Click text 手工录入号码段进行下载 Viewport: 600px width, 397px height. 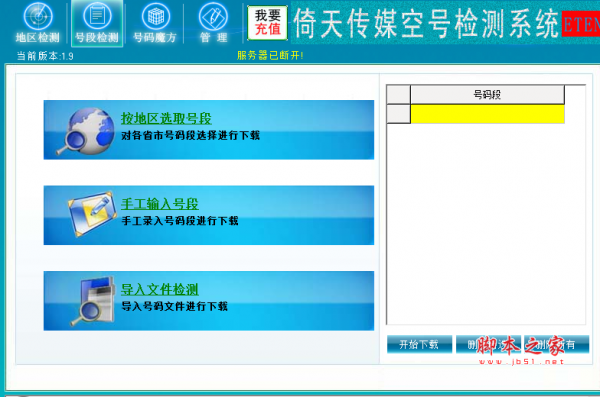click(179, 221)
